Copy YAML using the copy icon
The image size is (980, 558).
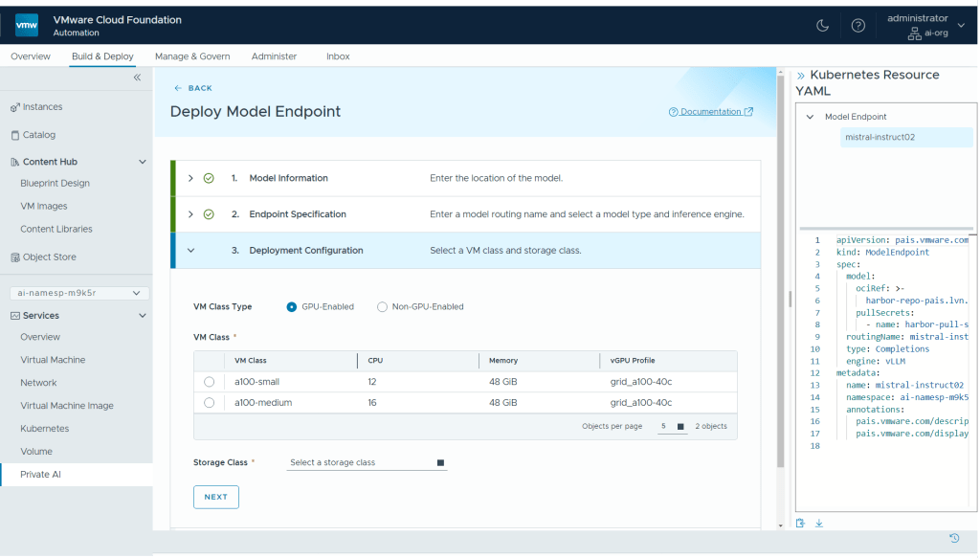click(801, 524)
